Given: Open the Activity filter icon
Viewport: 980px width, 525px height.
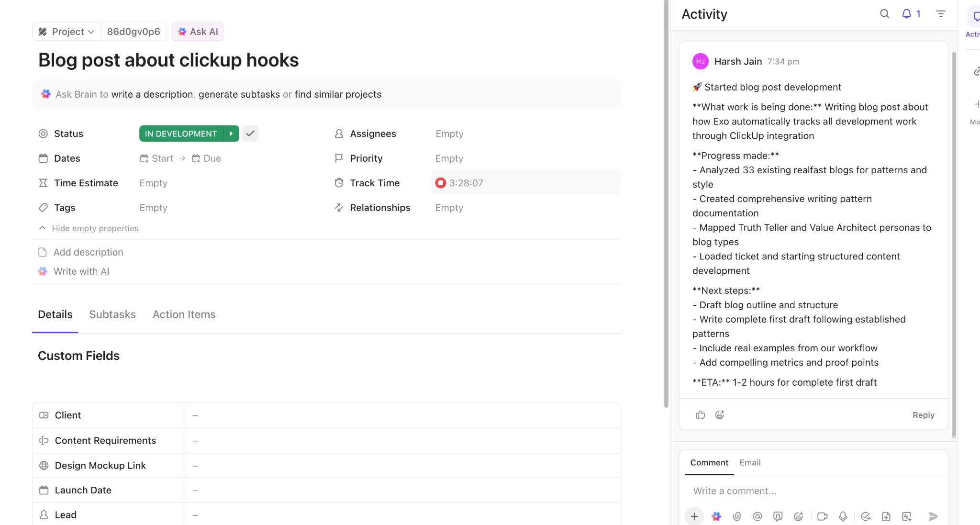Looking at the screenshot, I should (941, 14).
